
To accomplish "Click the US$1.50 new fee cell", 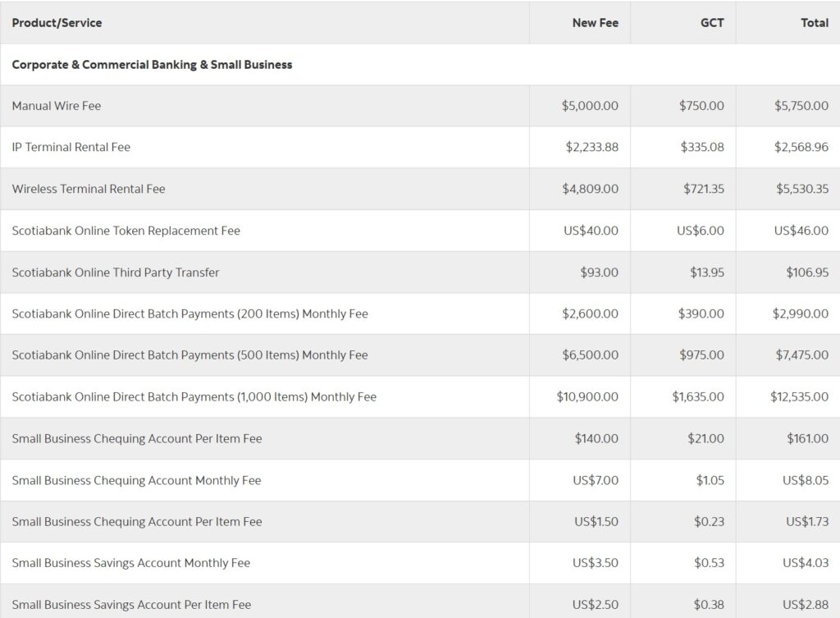I will 596,521.
